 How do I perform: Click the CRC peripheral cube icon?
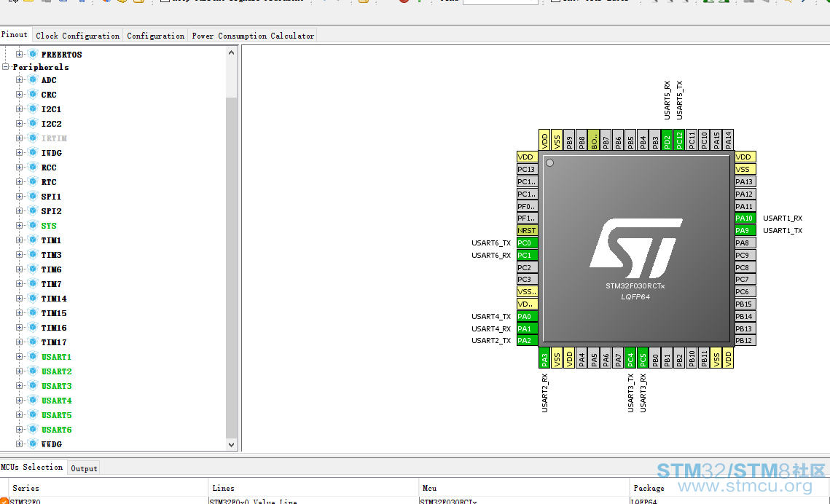[33, 95]
